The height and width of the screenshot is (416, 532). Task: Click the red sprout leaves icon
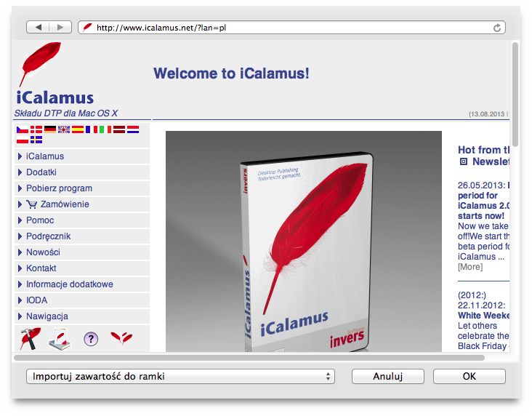(x=121, y=338)
